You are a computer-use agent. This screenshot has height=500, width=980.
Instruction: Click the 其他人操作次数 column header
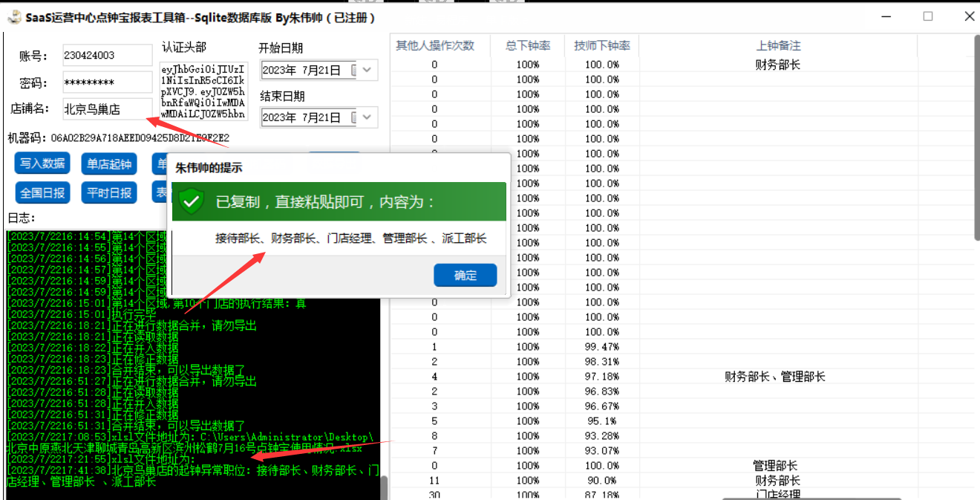434,46
